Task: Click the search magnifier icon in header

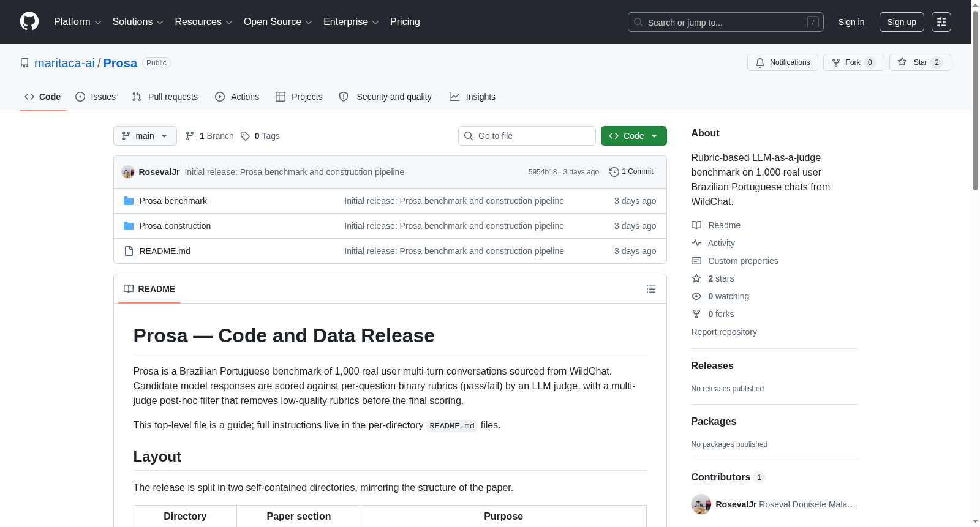Action: (x=638, y=23)
